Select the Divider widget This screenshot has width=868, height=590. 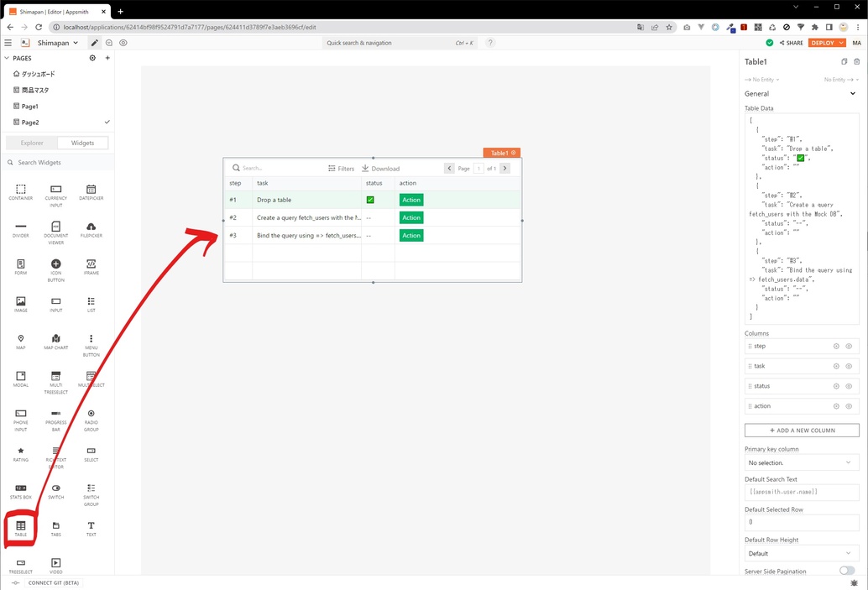pos(20,230)
